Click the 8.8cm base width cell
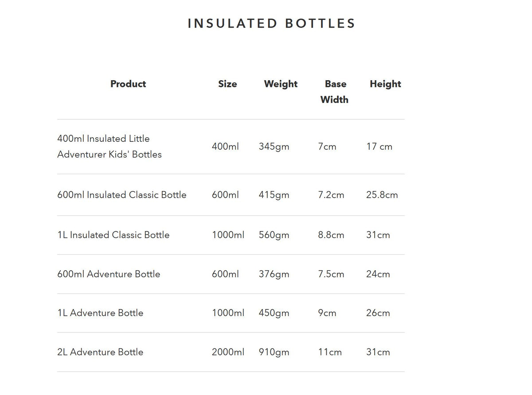 (x=331, y=235)
